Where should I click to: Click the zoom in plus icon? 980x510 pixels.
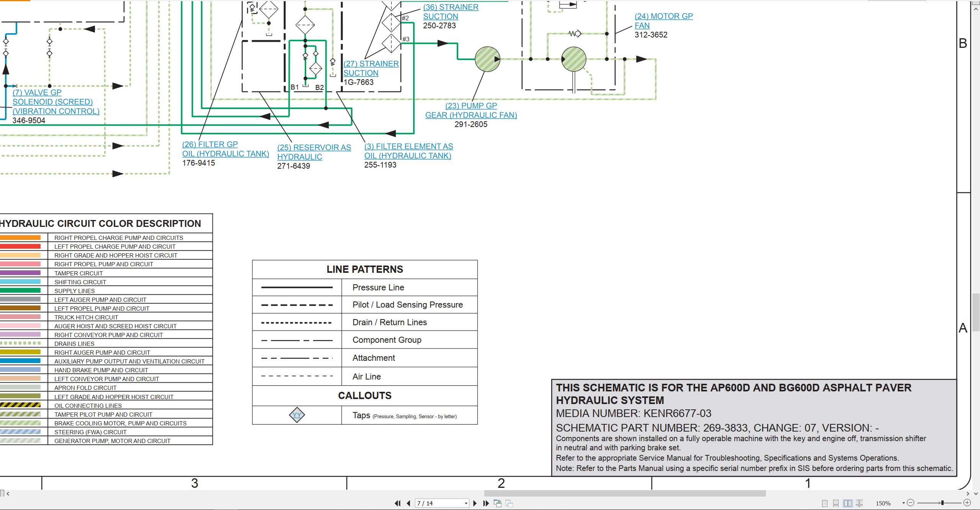coord(967,503)
